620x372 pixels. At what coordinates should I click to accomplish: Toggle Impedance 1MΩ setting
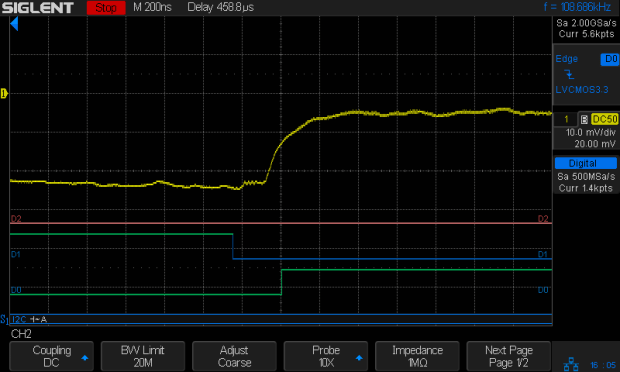tap(417, 356)
